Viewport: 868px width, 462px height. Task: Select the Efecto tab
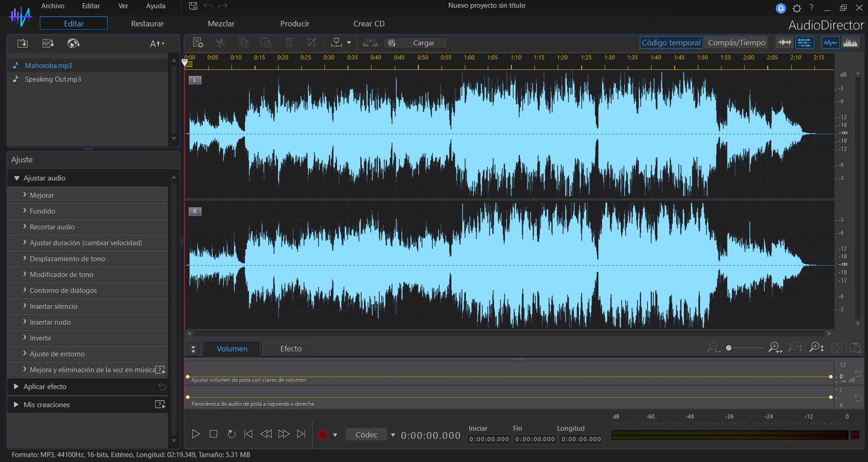point(291,349)
